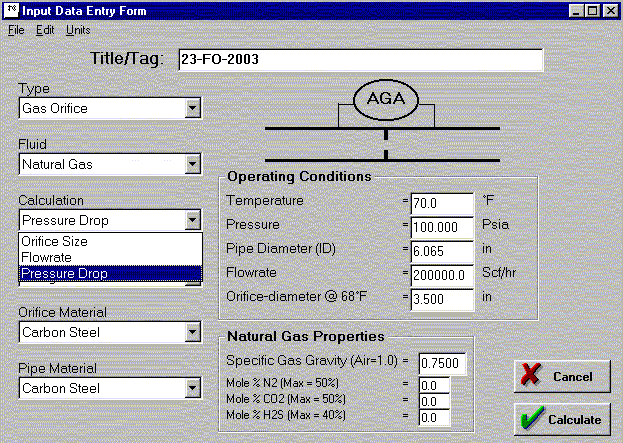Click the red X Cancel icon
Viewport: 623px width, 443px height.
point(531,374)
